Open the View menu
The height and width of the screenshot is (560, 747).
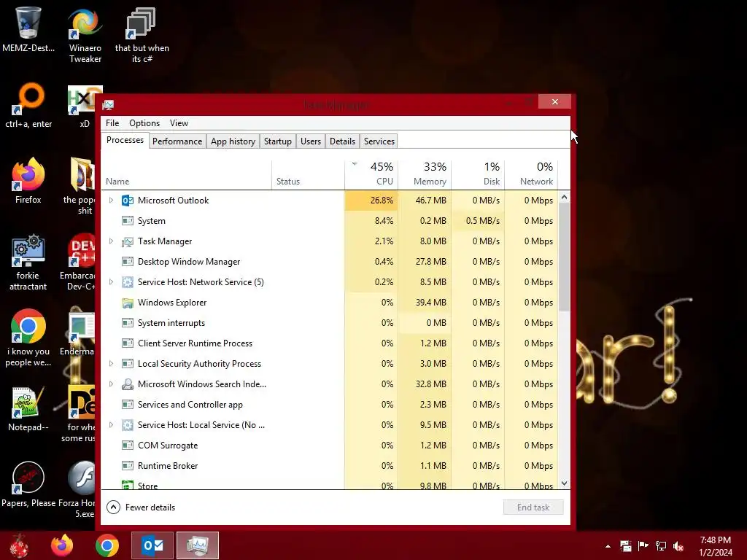pyautogui.click(x=179, y=123)
